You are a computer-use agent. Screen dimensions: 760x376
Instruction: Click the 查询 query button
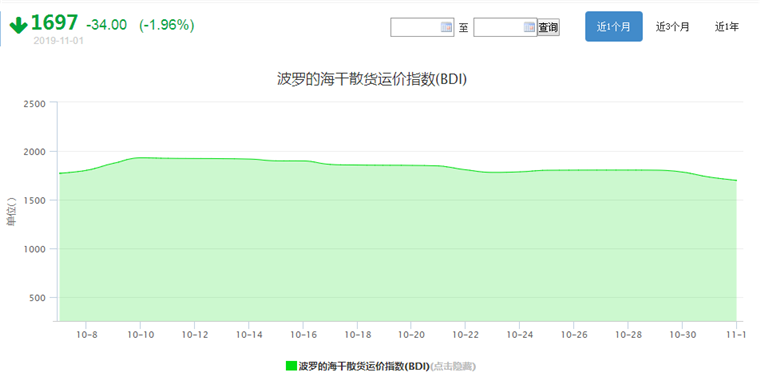click(x=549, y=27)
